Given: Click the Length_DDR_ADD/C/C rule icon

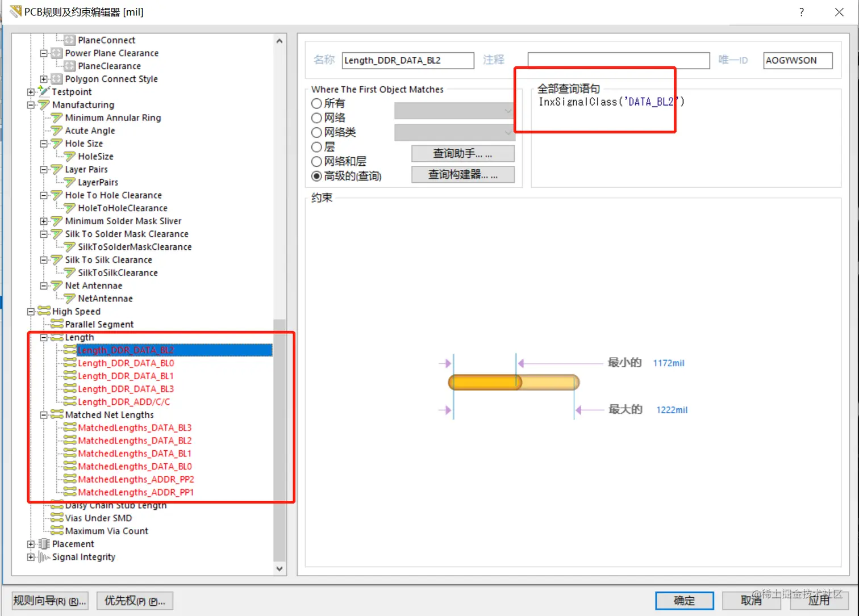Looking at the screenshot, I should point(70,402).
